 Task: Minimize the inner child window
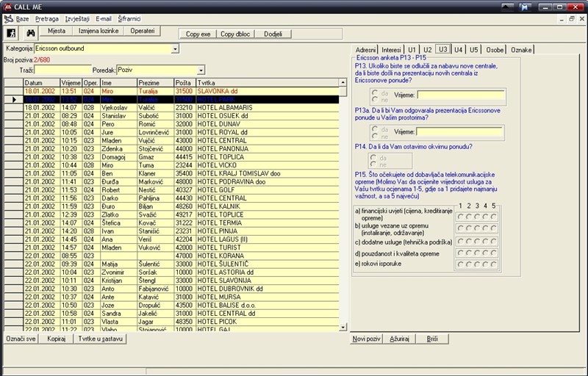click(x=562, y=19)
